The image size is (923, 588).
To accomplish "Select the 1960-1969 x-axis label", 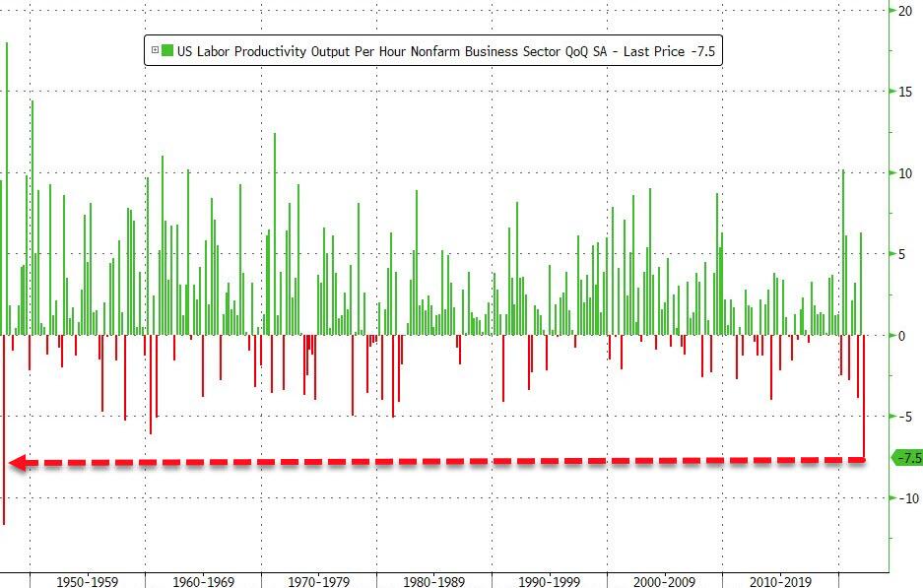I will coord(203,581).
